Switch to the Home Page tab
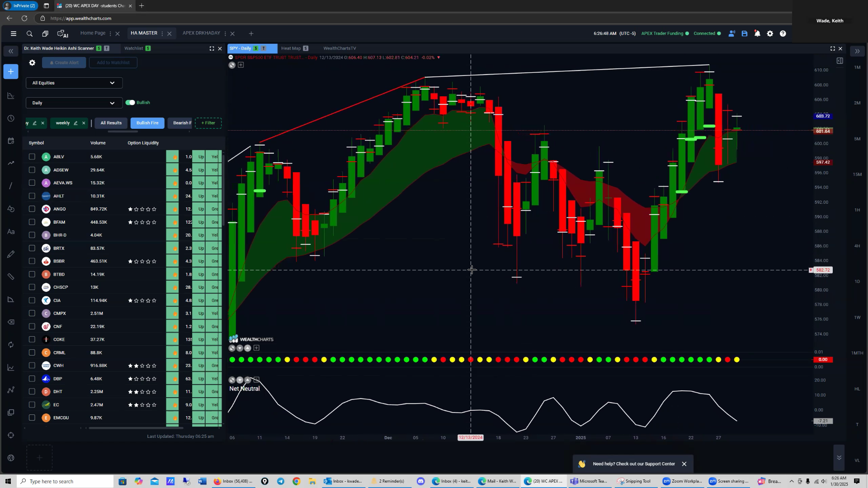 click(x=93, y=33)
